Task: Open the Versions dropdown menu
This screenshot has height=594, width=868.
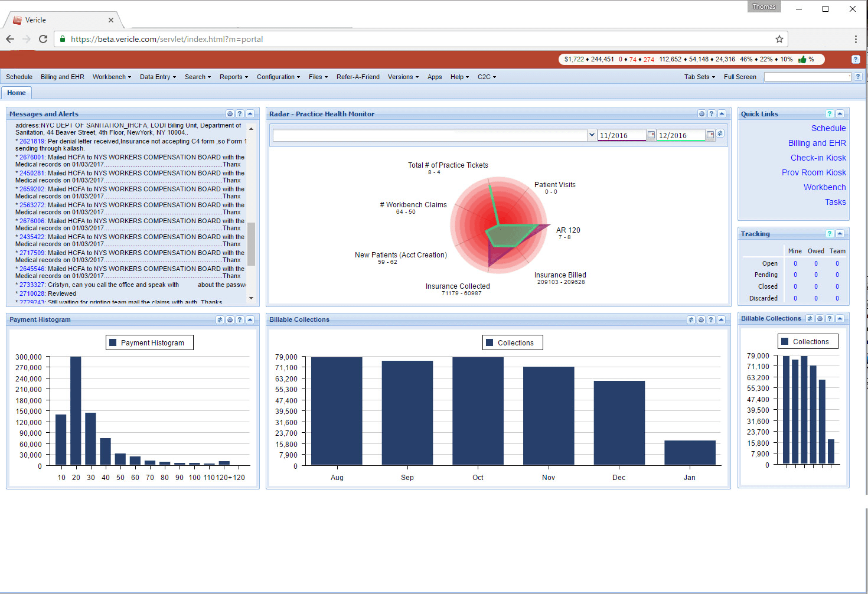Action: click(403, 77)
